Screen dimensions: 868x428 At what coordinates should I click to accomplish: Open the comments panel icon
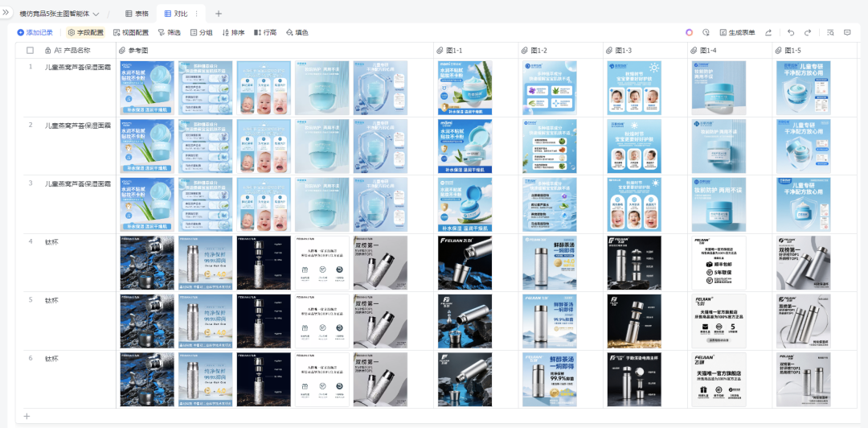click(847, 33)
